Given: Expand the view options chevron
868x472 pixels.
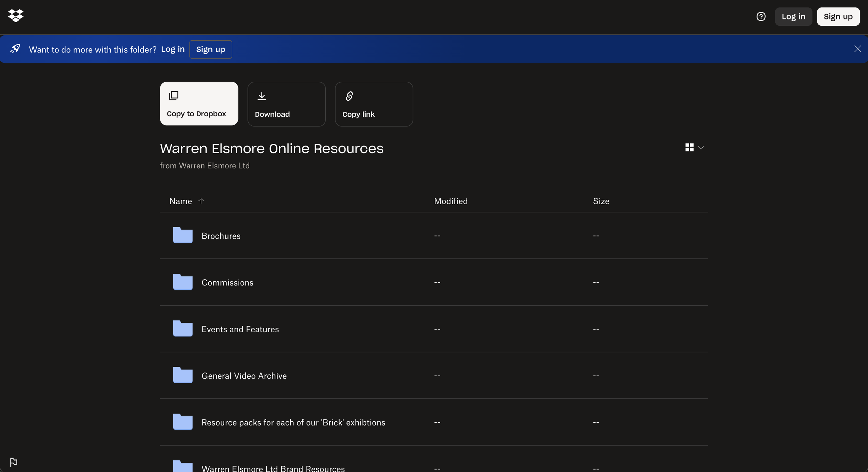Looking at the screenshot, I should [x=701, y=148].
